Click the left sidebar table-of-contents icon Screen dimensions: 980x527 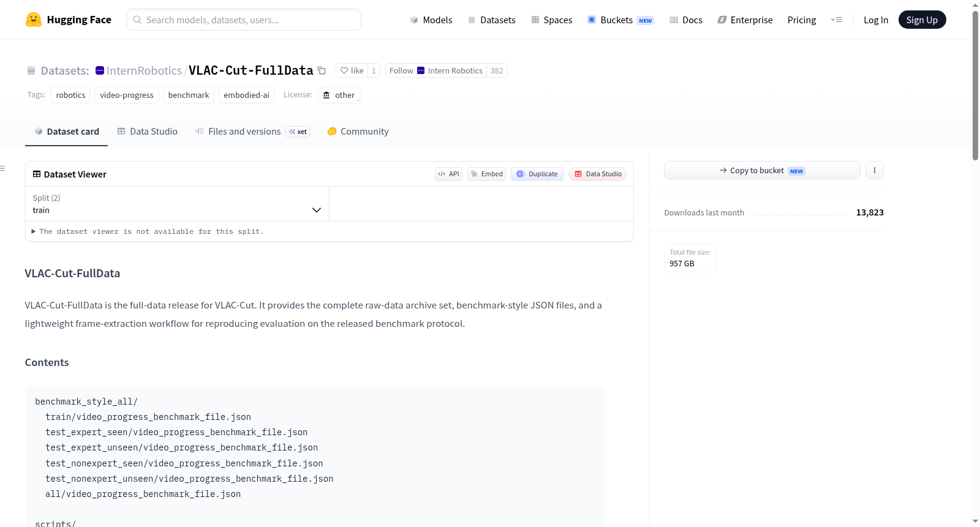3,168
